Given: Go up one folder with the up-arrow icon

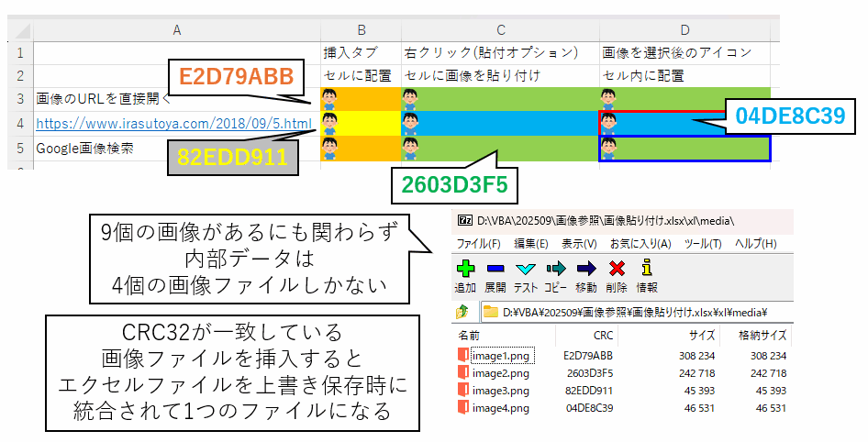Looking at the screenshot, I should pyautogui.click(x=462, y=312).
